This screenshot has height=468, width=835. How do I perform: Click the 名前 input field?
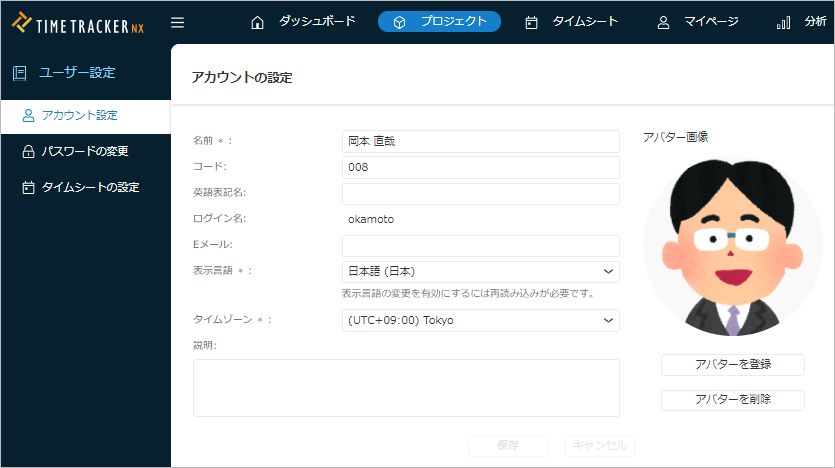point(480,141)
